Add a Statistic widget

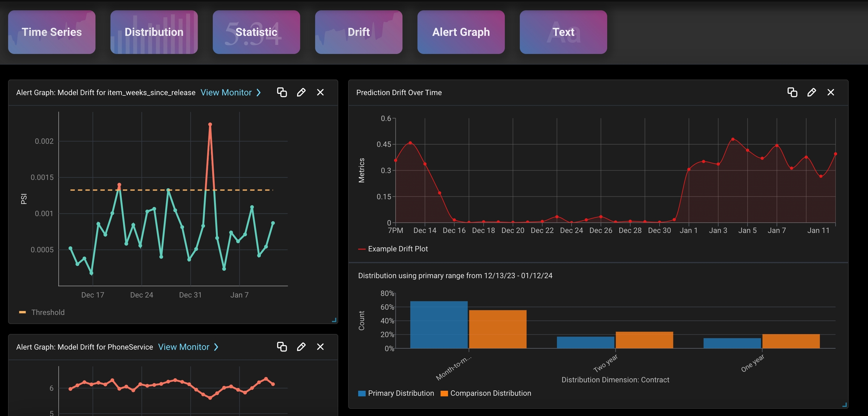(256, 32)
